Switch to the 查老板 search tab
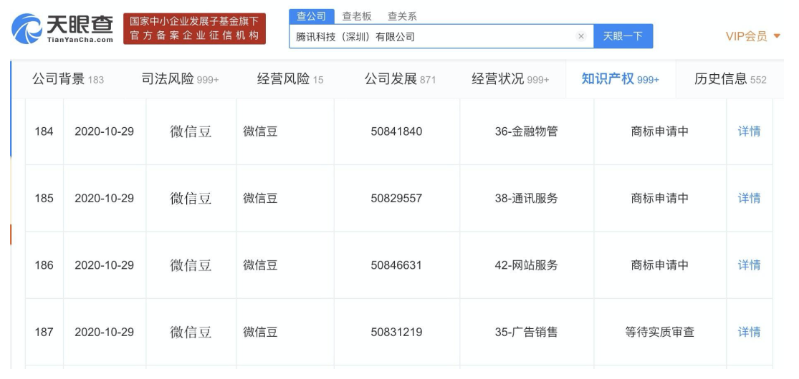Screen dimensions: 799x379 pos(357,16)
